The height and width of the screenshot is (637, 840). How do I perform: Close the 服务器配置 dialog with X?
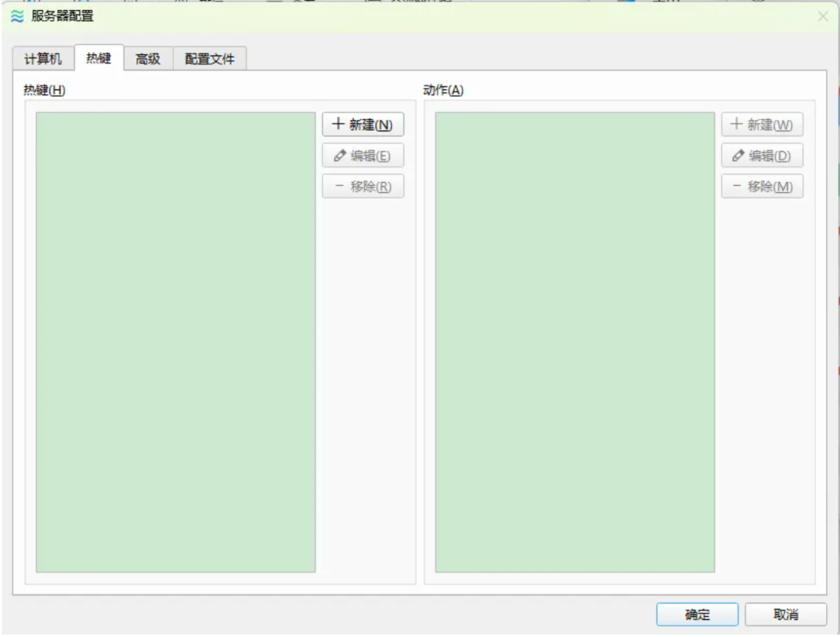point(823,16)
